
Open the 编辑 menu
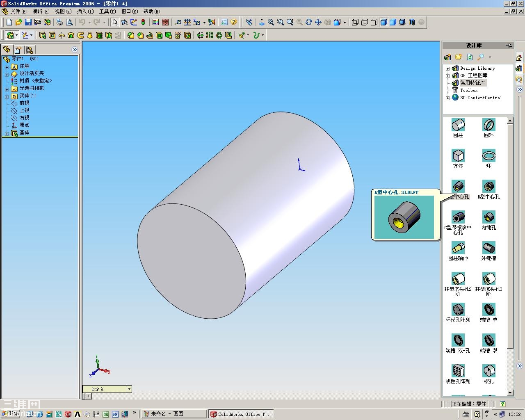coord(41,11)
